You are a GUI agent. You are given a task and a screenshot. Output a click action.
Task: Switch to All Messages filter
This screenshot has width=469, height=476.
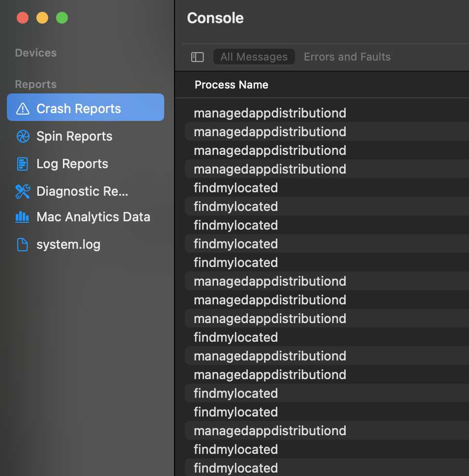[254, 57]
